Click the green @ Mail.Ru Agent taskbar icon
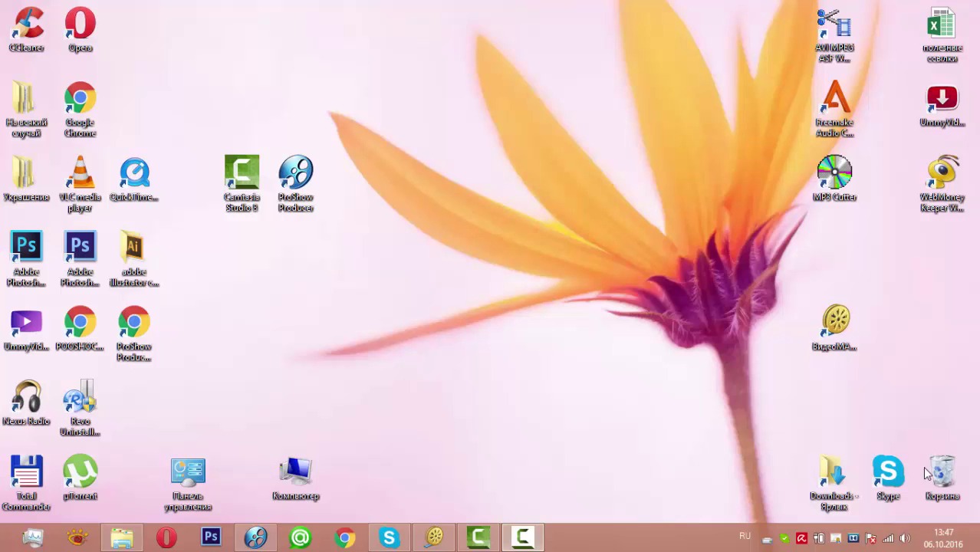The image size is (980, 552). [x=300, y=538]
